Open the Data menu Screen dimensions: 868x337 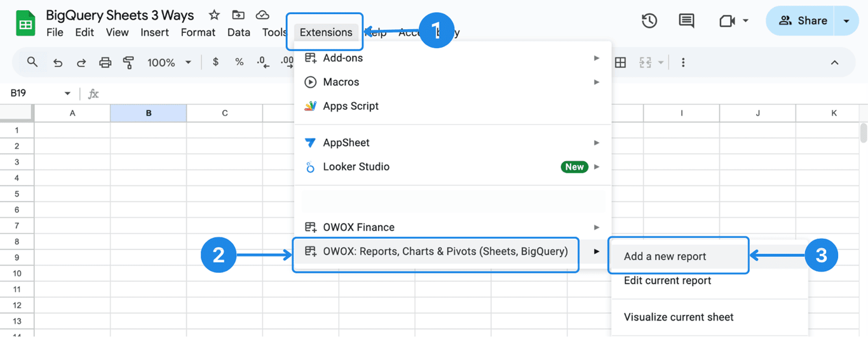click(239, 32)
